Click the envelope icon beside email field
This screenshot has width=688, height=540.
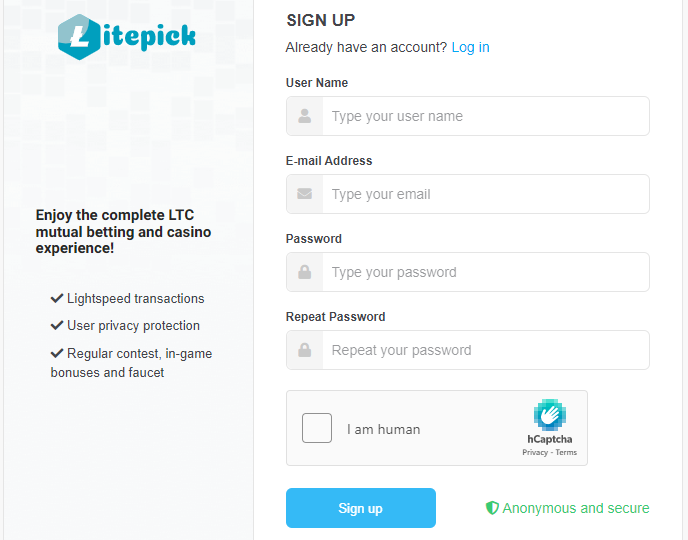tap(304, 194)
